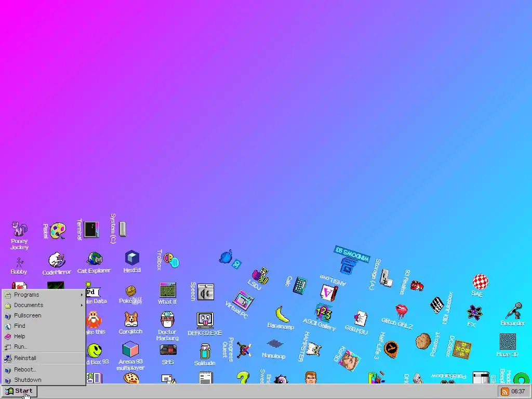The height and width of the screenshot is (399, 532).
Task: Open the Recorder microphone icon
Action: click(x=515, y=311)
